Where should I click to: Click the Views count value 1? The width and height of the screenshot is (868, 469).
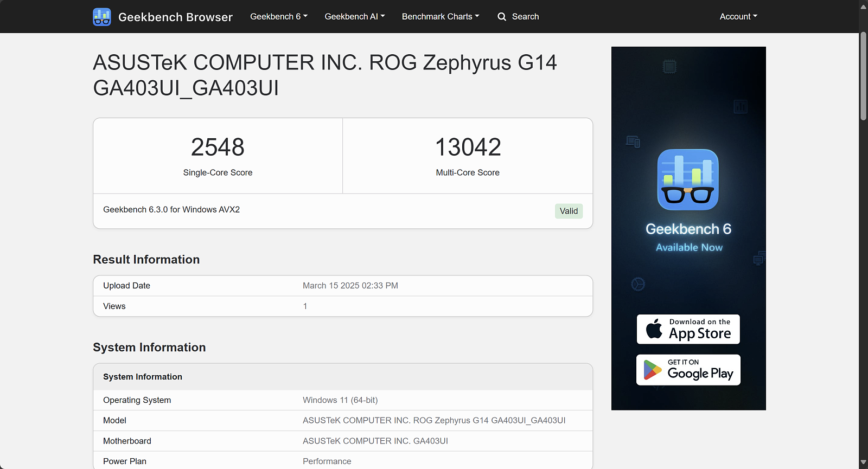click(305, 306)
